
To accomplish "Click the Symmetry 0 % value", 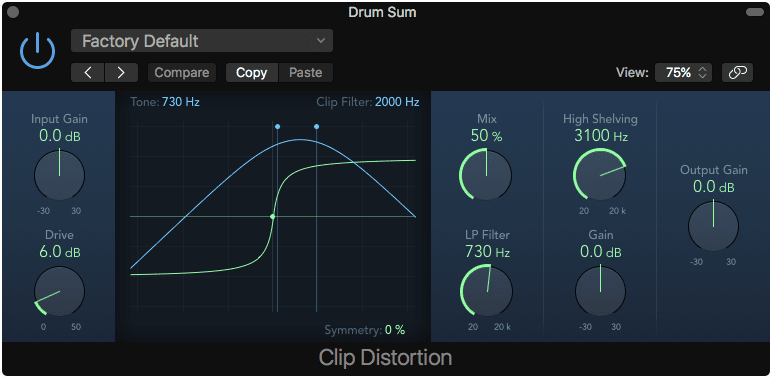I will point(395,330).
